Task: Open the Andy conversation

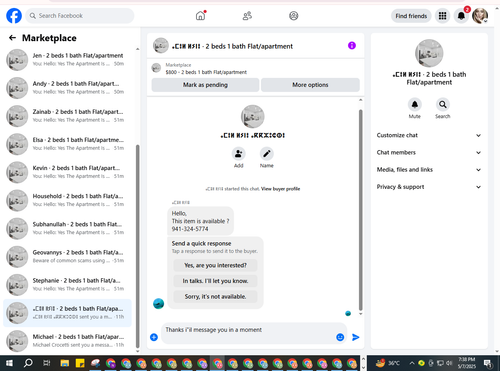Action: (x=68, y=88)
